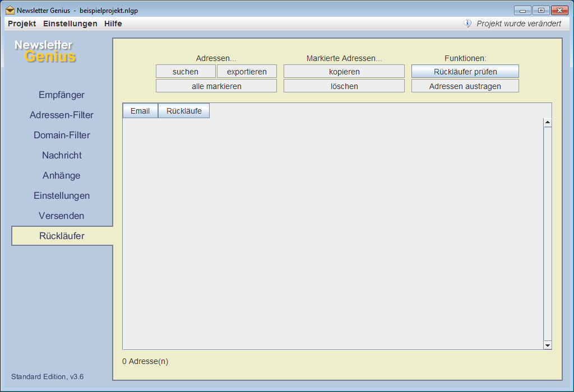Click the Newsletter Genius app icon in title bar
This screenshot has width=574, height=392.
coord(10,10)
